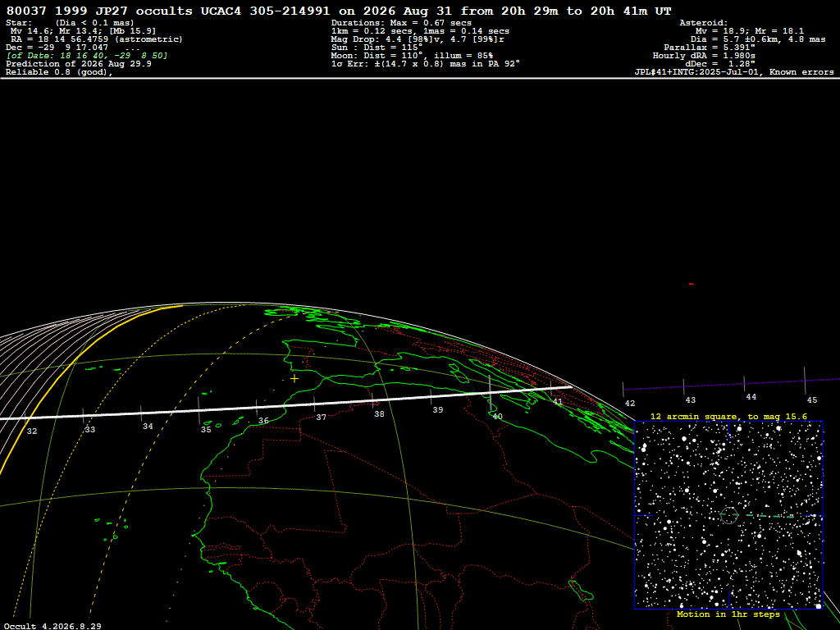The width and height of the screenshot is (840, 630).
Task: Click the 'Occult 4.2026.8.29' version label
Action: point(52,626)
